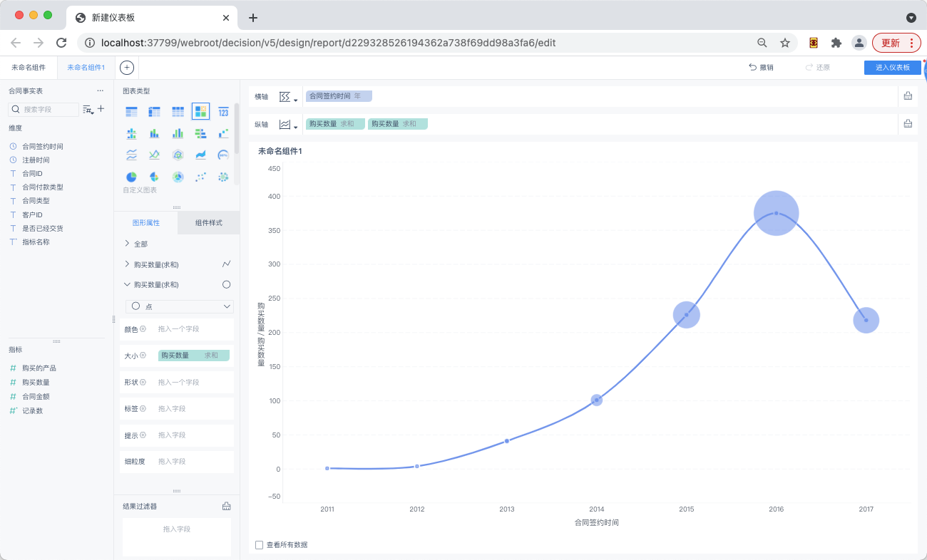The height and width of the screenshot is (560, 927).
Task: Click the result filter lock icon
Action: [227, 507]
